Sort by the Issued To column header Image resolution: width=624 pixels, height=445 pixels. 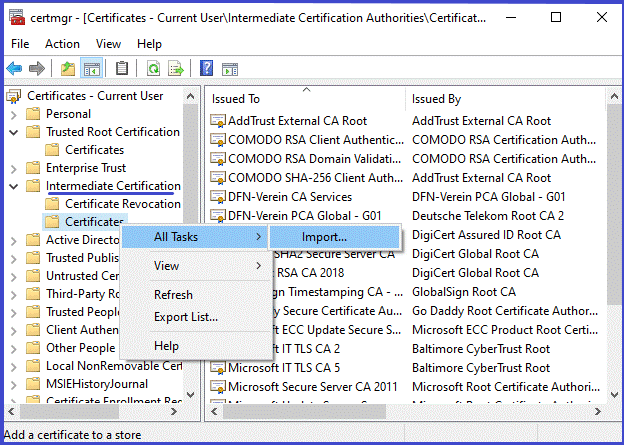[x=305, y=99]
